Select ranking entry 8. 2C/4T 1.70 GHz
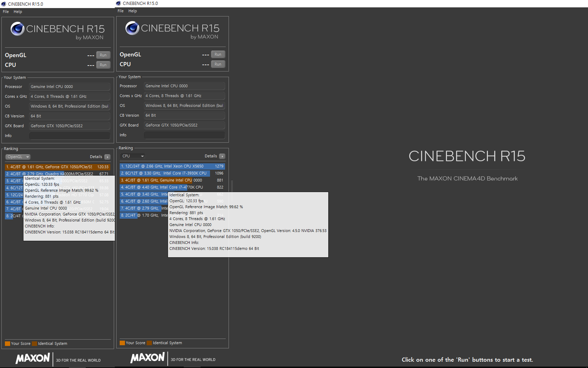This screenshot has height=368, width=588. pyautogui.click(x=144, y=215)
